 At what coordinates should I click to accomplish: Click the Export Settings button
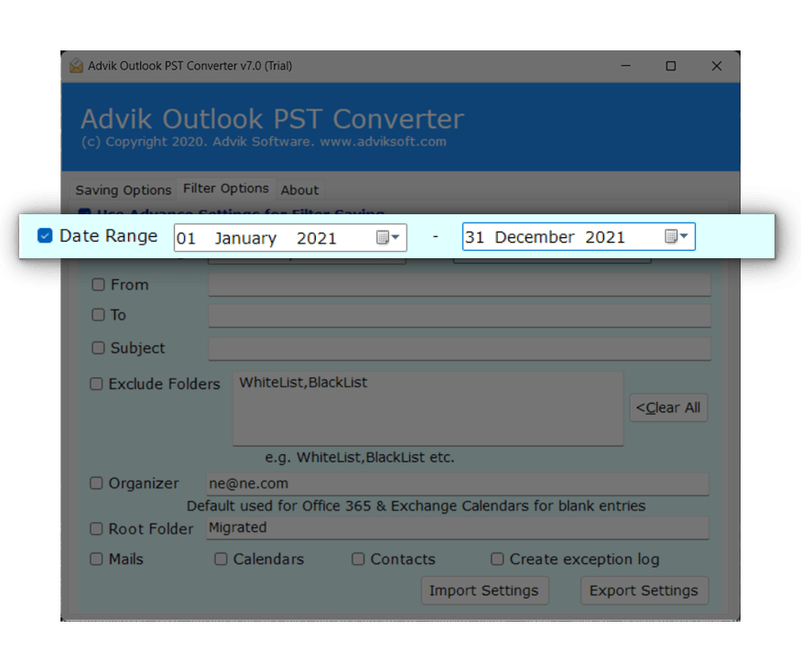[644, 591]
